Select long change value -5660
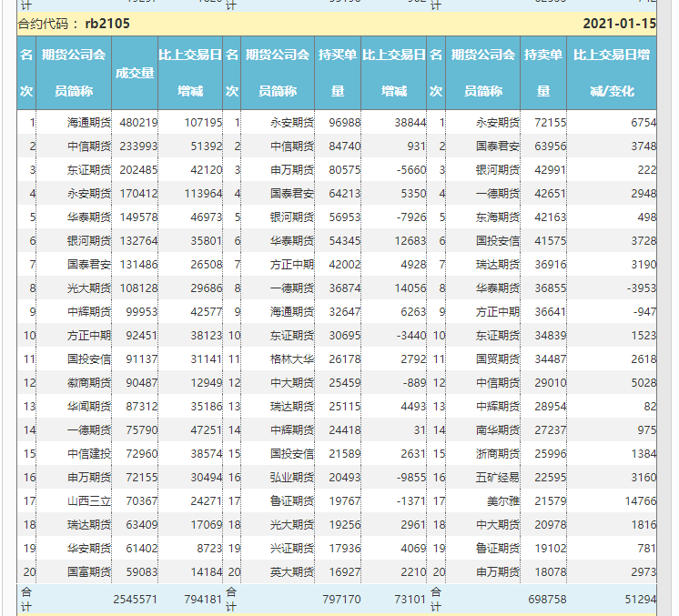The image size is (679, 616). click(411, 169)
